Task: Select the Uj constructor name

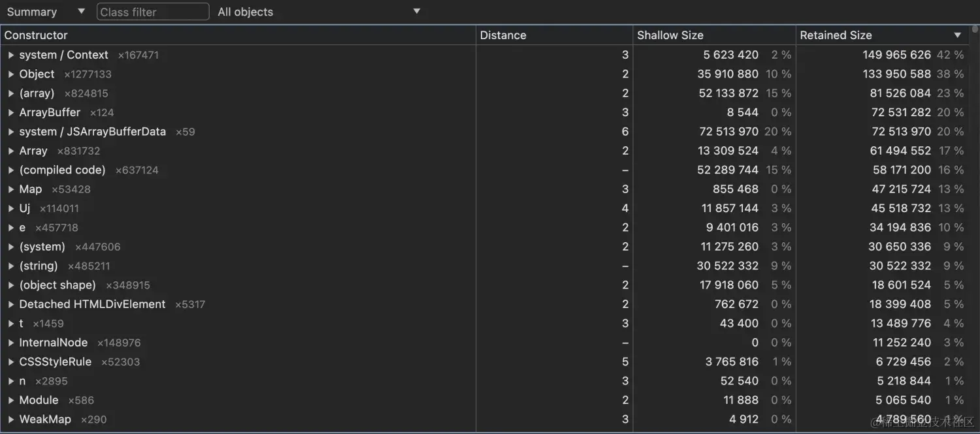Action: coord(25,208)
